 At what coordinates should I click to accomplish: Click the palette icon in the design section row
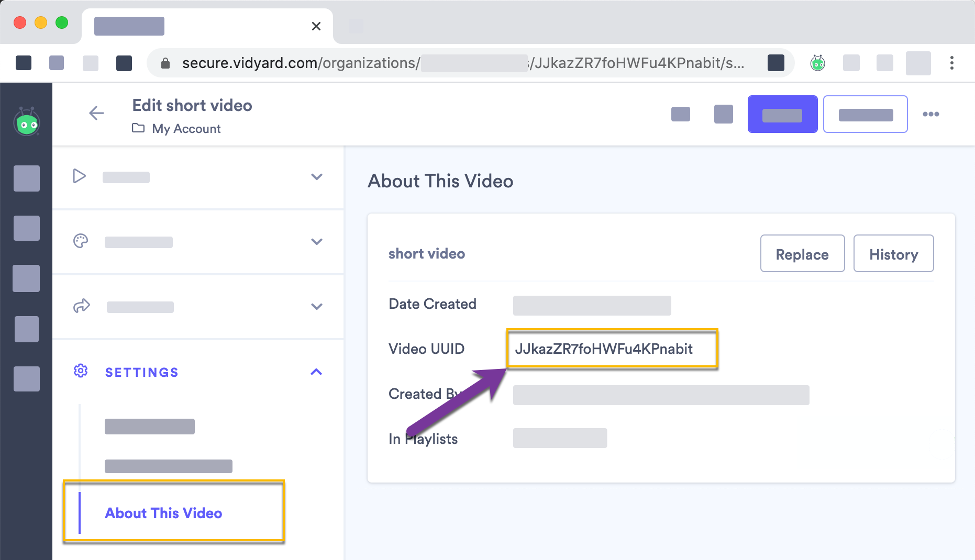tap(81, 241)
